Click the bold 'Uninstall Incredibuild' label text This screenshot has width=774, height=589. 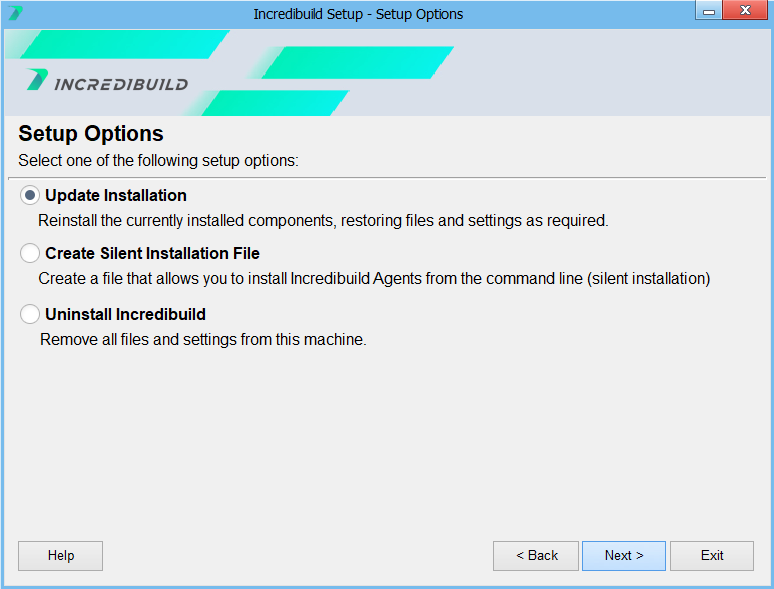click(125, 314)
